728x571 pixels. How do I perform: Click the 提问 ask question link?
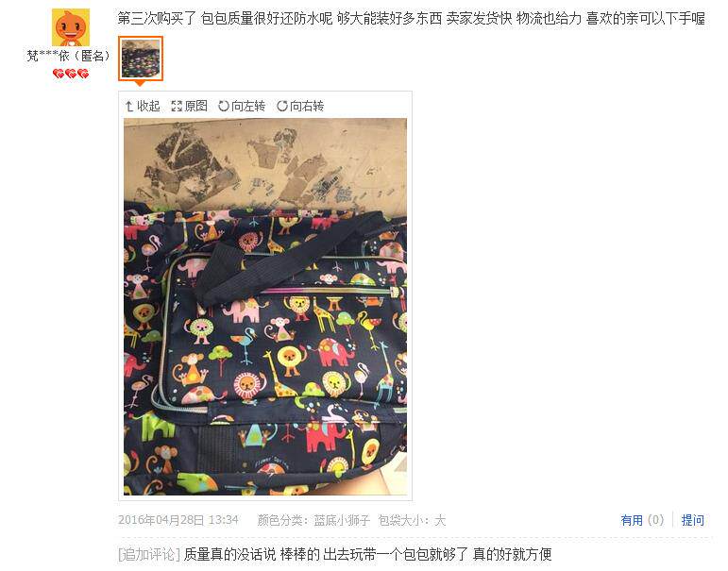click(692, 520)
